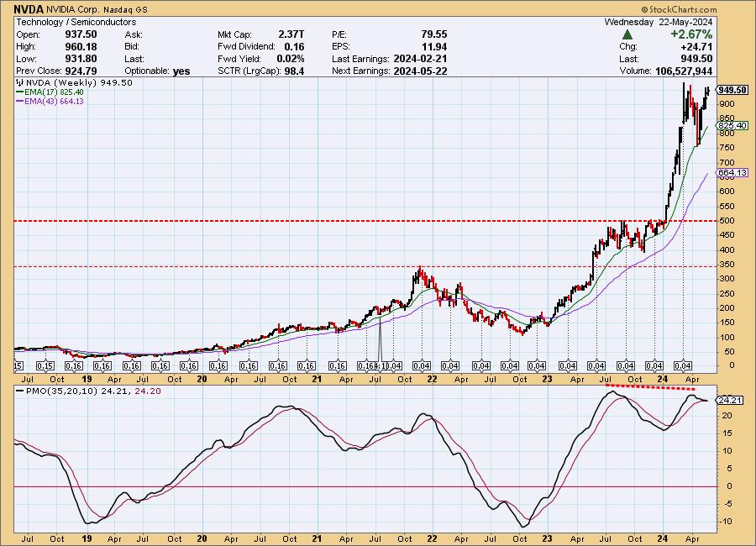The height and width of the screenshot is (546, 756).
Task: Click the 664.13 EMA flag on right axis
Action: [732, 173]
